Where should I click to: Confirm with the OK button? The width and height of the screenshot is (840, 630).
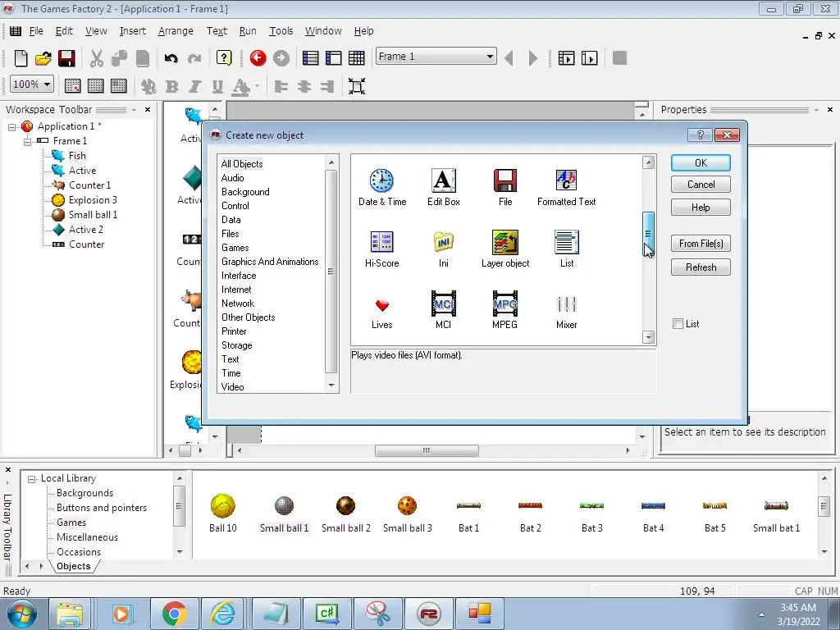[701, 163]
